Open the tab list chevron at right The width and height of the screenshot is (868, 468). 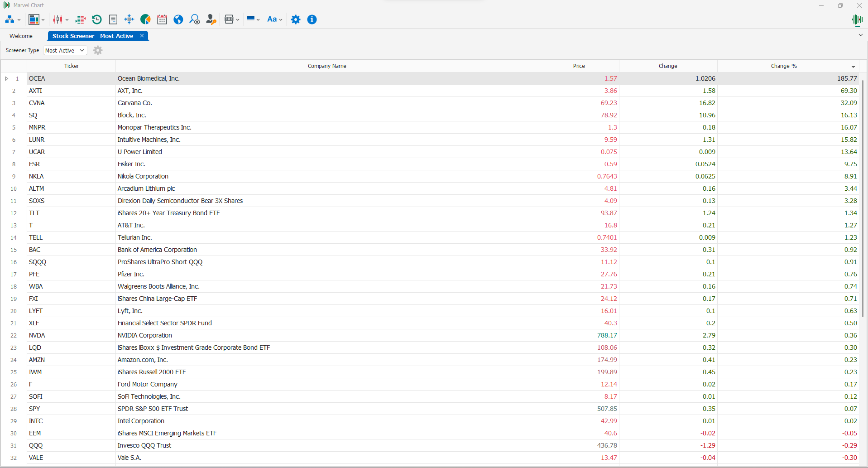tap(860, 35)
